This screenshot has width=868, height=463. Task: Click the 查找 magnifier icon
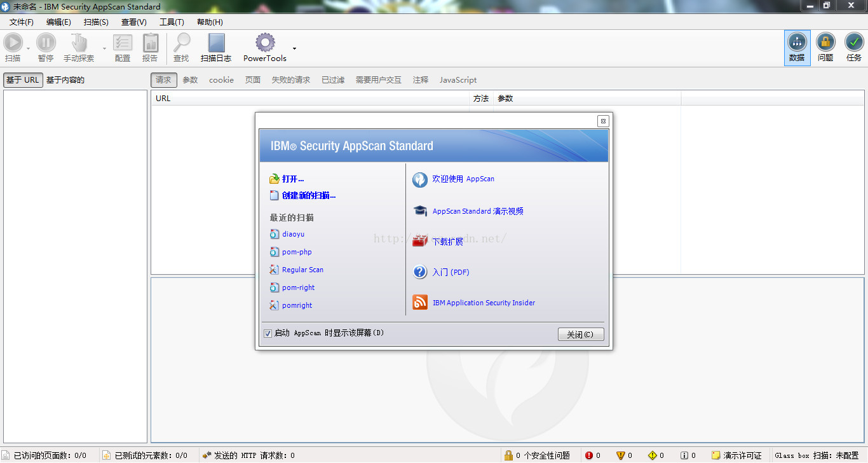182,43
